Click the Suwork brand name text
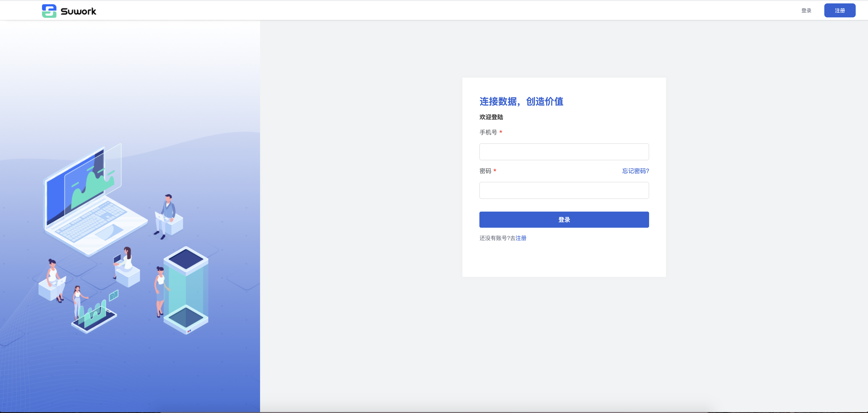Viewport: 868px width, 413px height. 78,11
